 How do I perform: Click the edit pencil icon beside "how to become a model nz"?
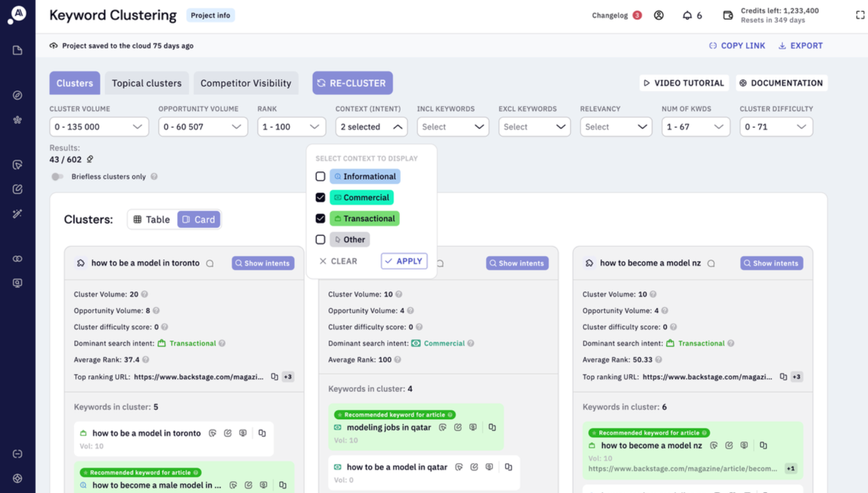tap(729, 446)
